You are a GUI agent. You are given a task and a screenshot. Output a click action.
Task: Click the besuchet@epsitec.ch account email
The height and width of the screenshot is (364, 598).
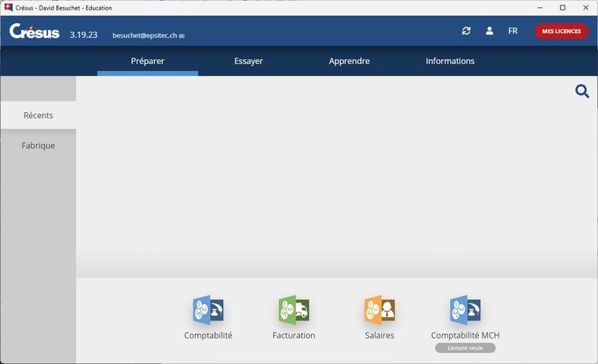[x=145, y=35]
